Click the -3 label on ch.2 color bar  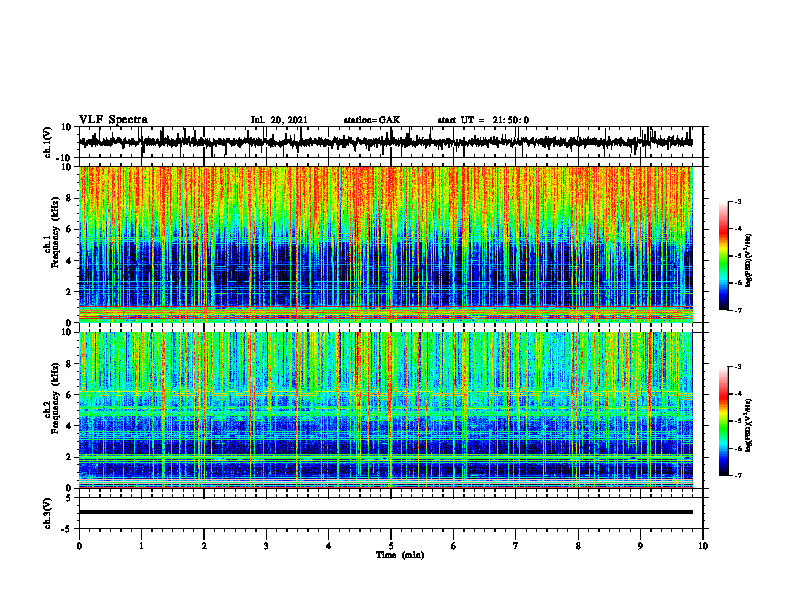(737, 367)
